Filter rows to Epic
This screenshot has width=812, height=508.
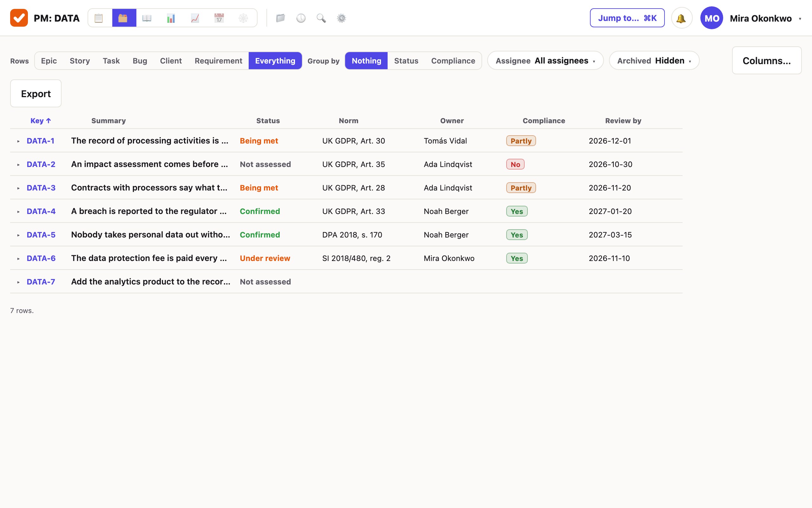click(49, 61)
